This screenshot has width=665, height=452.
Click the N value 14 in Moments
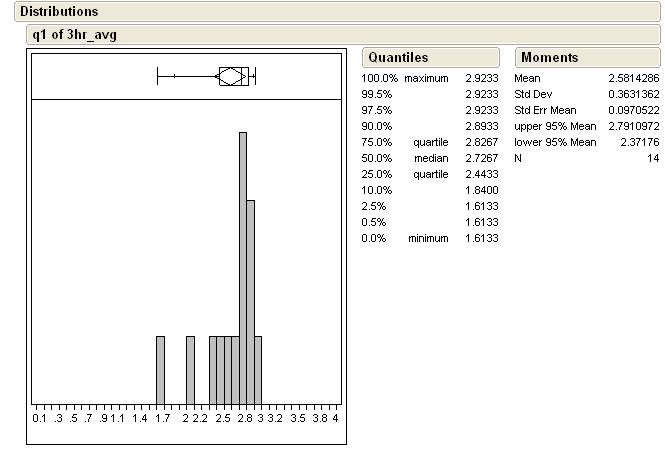coord(652,158)
